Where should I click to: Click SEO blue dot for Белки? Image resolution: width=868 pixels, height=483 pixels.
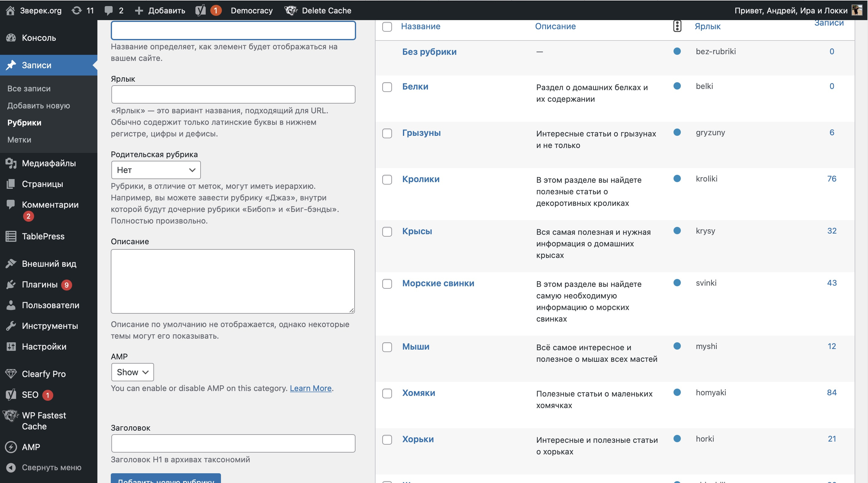677,86
